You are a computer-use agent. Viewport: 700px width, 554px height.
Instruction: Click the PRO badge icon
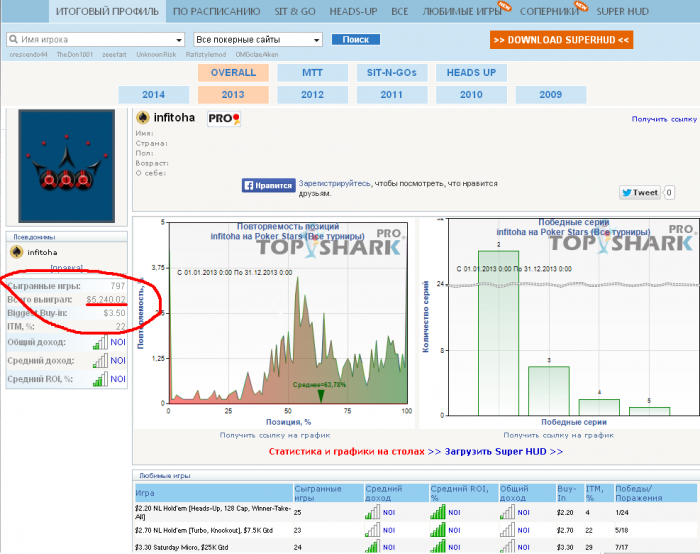click(224, 119)
